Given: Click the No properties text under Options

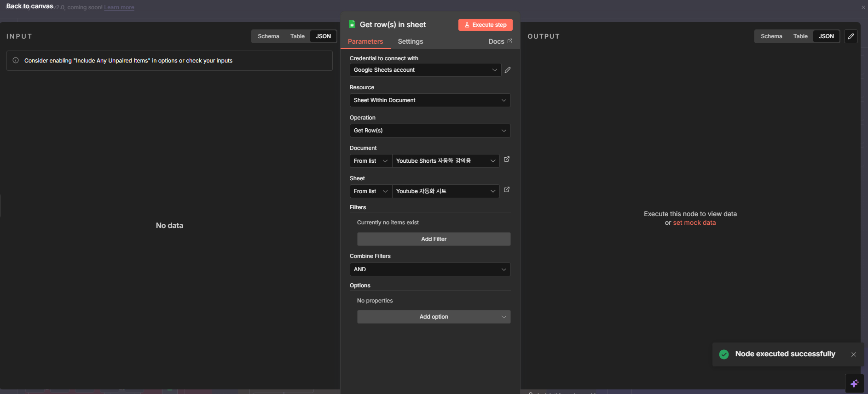Looking at the screenshot, I should pos(375,301).
